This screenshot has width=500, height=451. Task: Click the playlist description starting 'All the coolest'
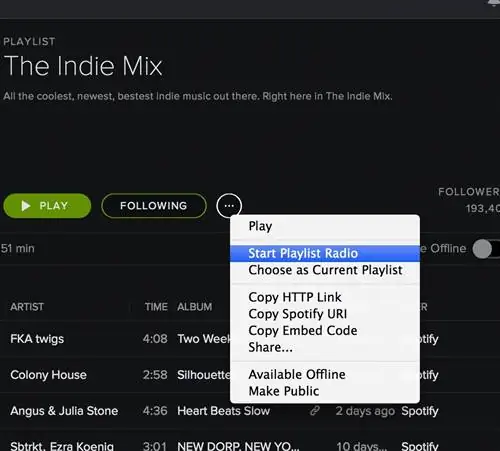coord(198,96)
